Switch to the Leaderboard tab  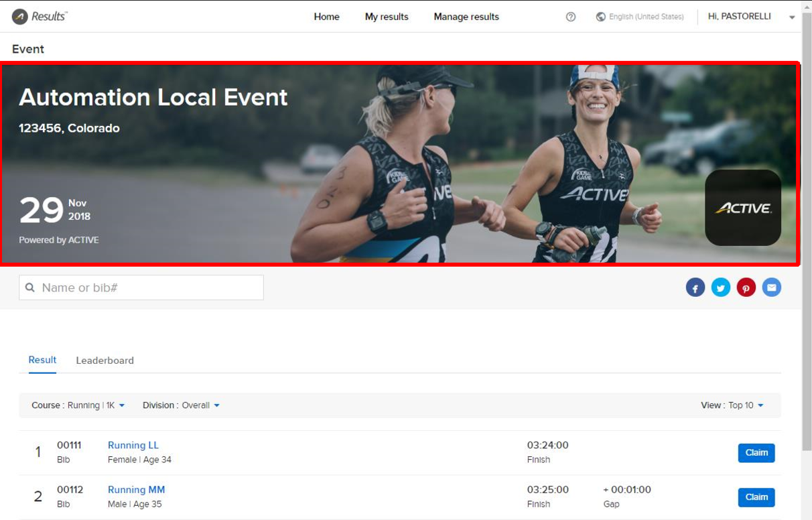pos(105,361)
